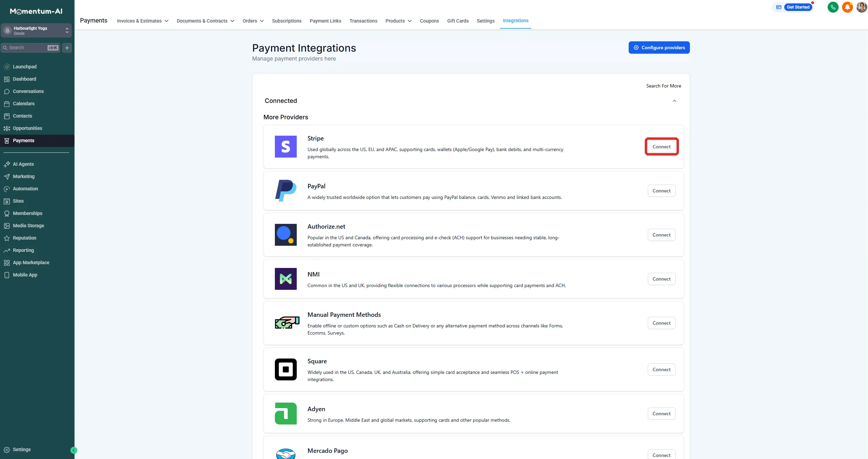Viewport: 868px width, 459px height.
Task: Connect the NMI provider
Action: point(661,279)
